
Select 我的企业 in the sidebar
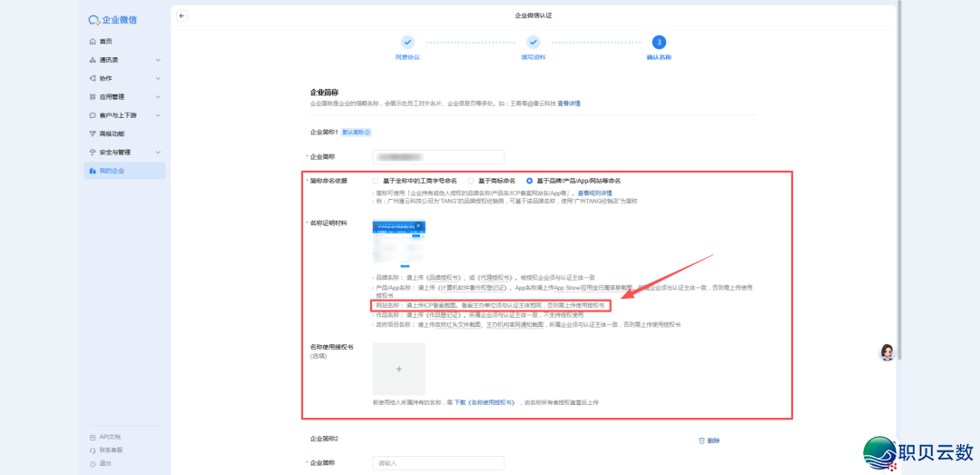[124, 171]
